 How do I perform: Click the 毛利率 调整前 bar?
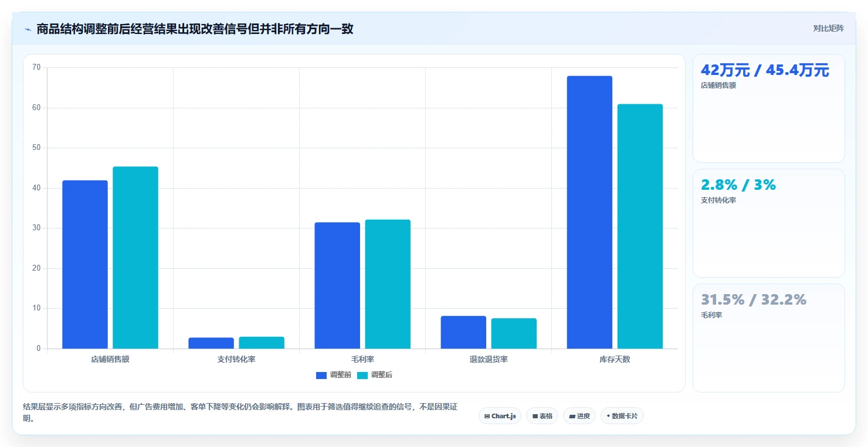[337, 285]
